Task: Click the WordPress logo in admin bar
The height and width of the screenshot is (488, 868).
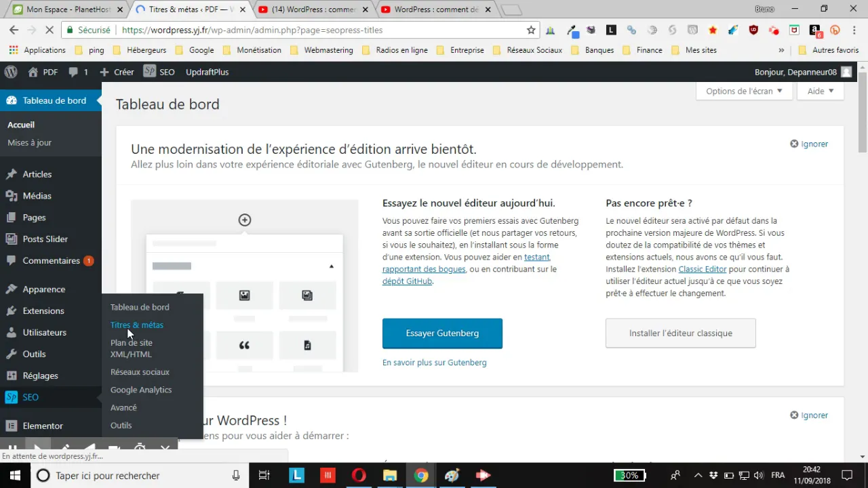Action: [11, 72]
